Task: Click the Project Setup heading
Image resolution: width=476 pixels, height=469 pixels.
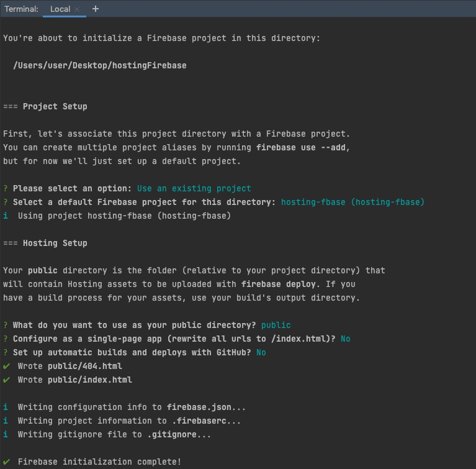Action: click(x=55, y=106)
